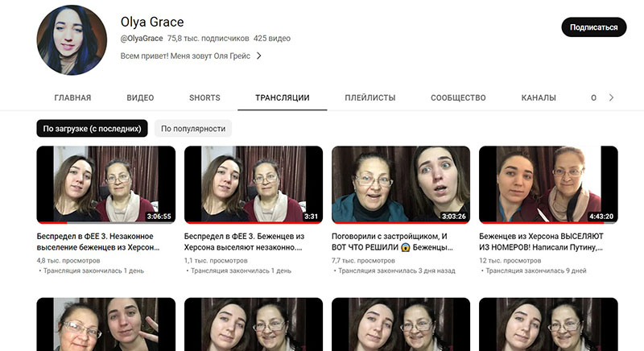This screenshot has height=351, width=644.
Task: Select the ТРАНСЛЯЦИИ tab
Action: coord(283,97)
